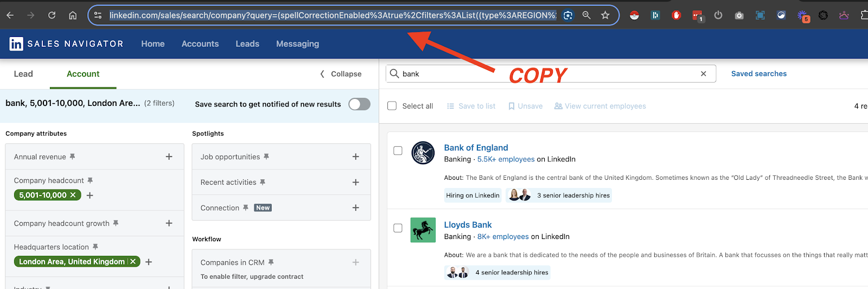Click the power button extension icon
The image size is (868, 289).
tap(718, 15)
